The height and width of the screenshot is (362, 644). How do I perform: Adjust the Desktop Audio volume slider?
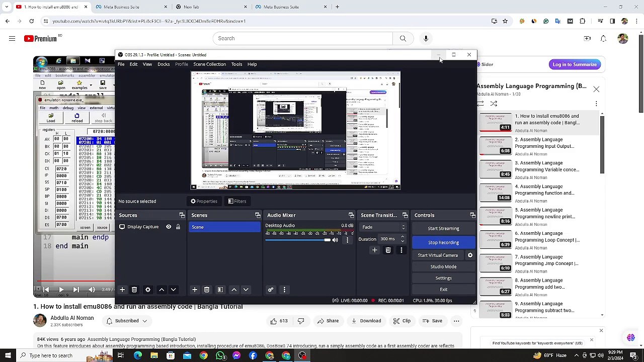pyautogui.click(x=298, y=240)
